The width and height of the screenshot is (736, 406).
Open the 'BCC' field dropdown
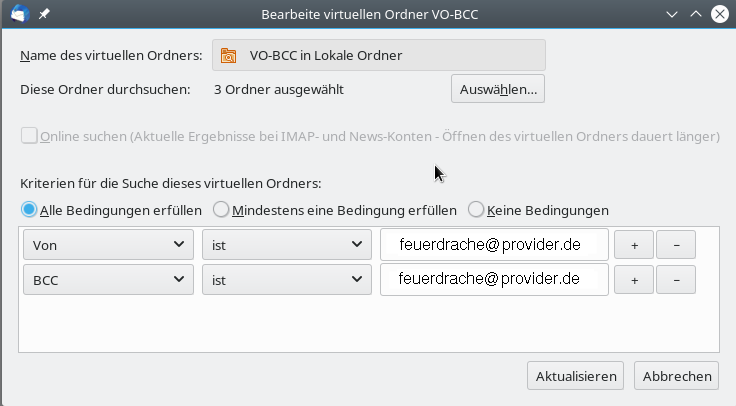[x=108, y=280]
